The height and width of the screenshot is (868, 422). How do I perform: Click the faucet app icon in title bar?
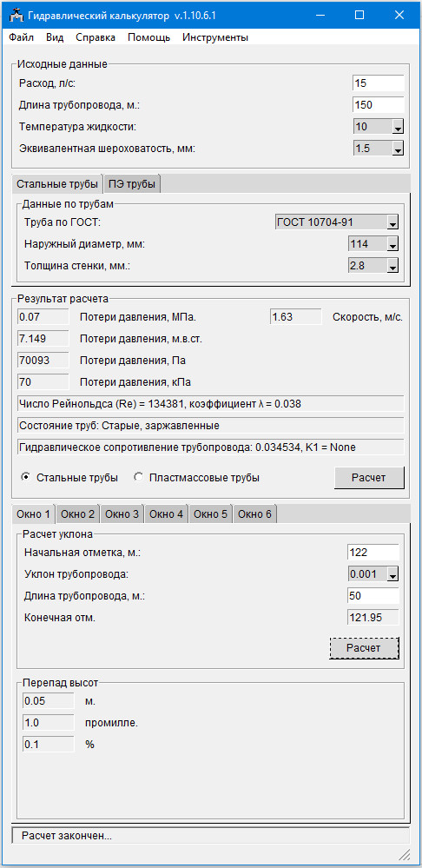click(16, 16)
